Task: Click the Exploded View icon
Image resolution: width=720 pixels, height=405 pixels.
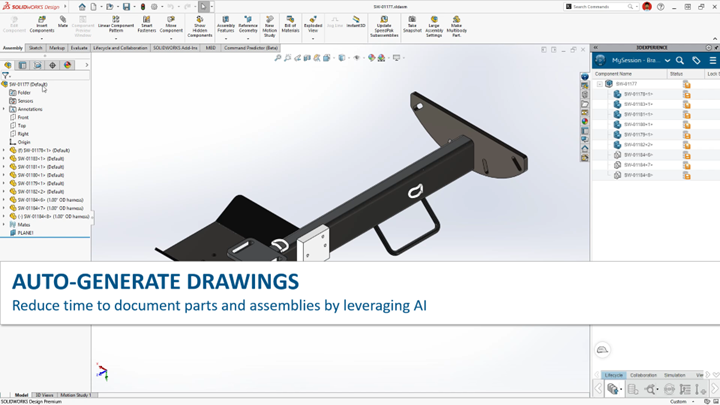Action: pos(313,24)
